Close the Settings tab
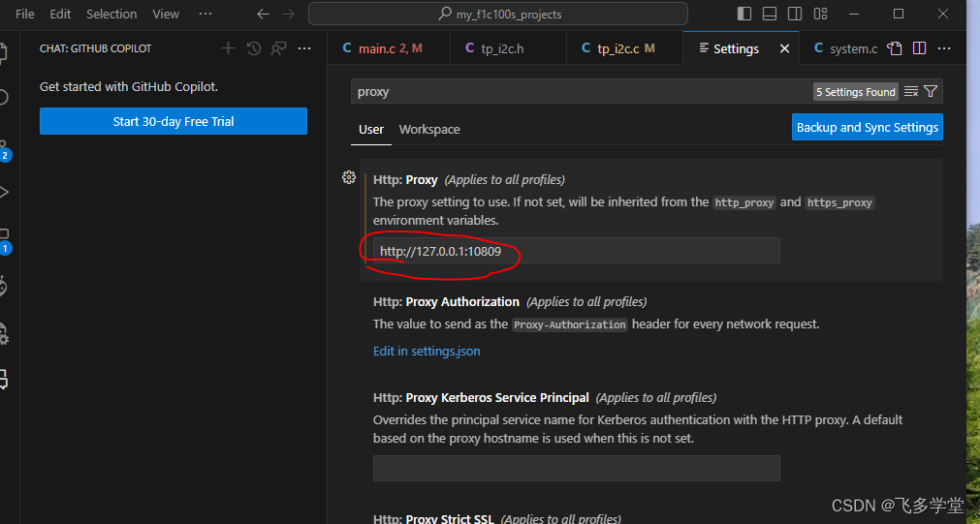Viewport: 980px width, 524px height. (784, 48)
